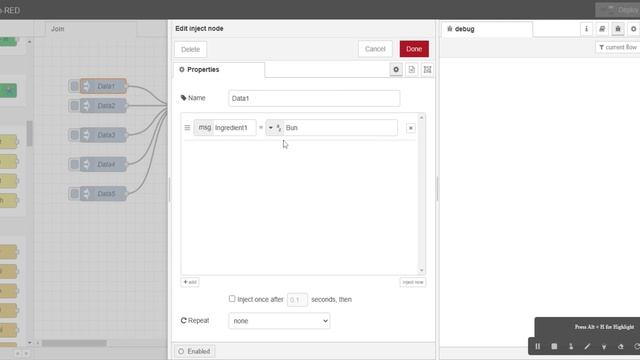Focus the inject delay seconds field

tap(297, 300)
